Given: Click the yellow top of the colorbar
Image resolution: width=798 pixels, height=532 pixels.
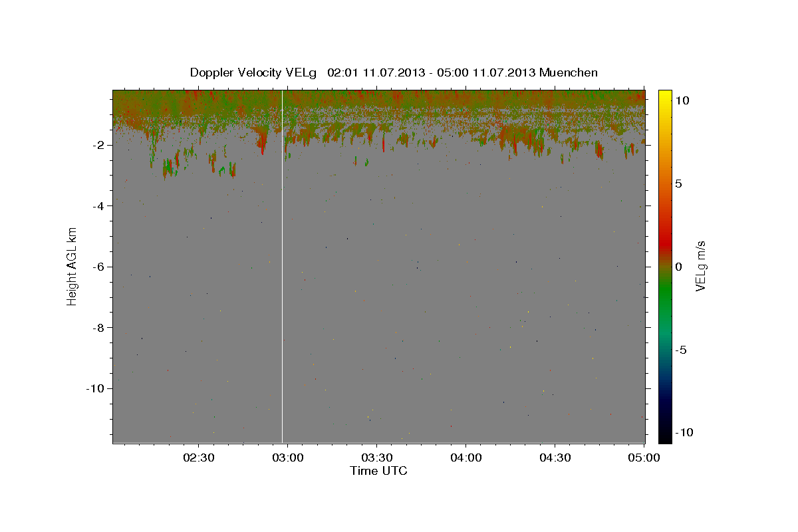Looking at the screenshot, I should coord(665,96).
